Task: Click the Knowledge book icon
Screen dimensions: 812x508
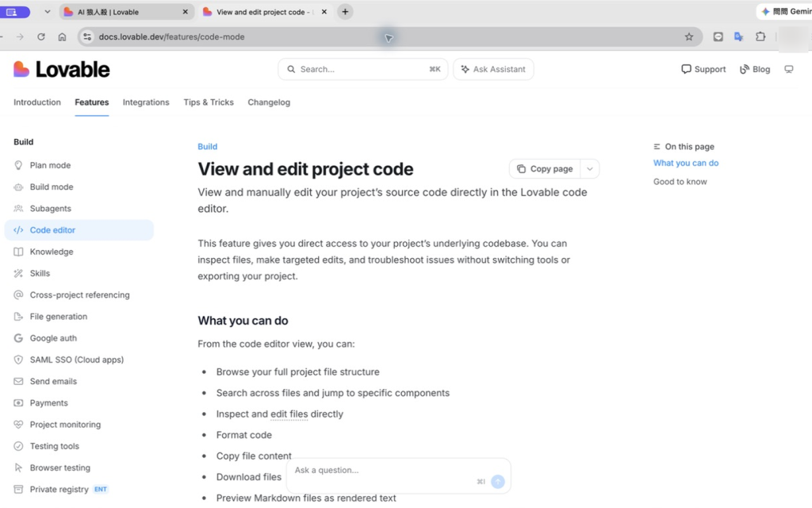Action: [18, 252]
